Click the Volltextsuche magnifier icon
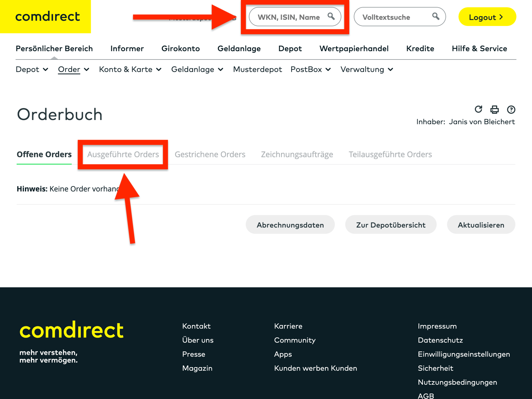Image resolution: width=532 pixels, height=399 pixels. [436, 17]
